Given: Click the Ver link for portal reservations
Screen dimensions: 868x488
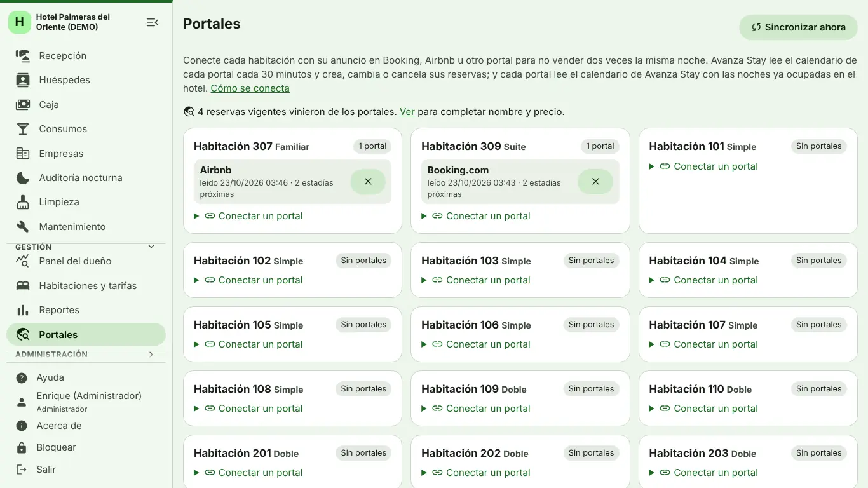Looking at the screenshot, I should click(x=407, y=112).
